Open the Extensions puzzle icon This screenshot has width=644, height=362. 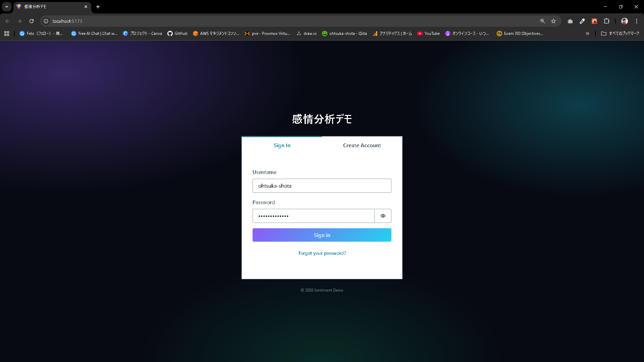coord(606,21)
